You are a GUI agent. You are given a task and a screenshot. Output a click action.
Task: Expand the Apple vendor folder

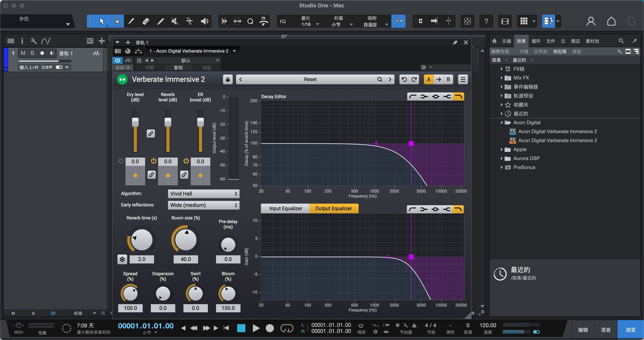click(x=501, y=149)
